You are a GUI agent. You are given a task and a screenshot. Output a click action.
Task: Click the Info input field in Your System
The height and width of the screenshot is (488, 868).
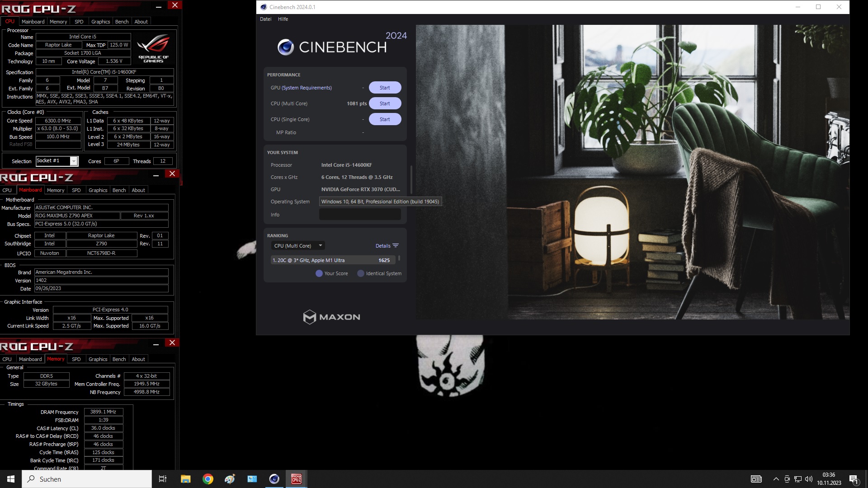click(360, 215)
